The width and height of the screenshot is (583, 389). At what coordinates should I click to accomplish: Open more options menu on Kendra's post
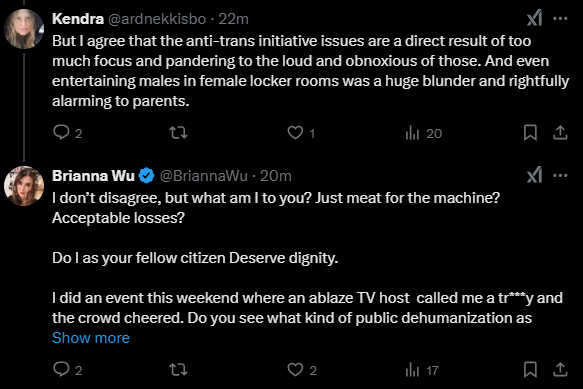560,18
